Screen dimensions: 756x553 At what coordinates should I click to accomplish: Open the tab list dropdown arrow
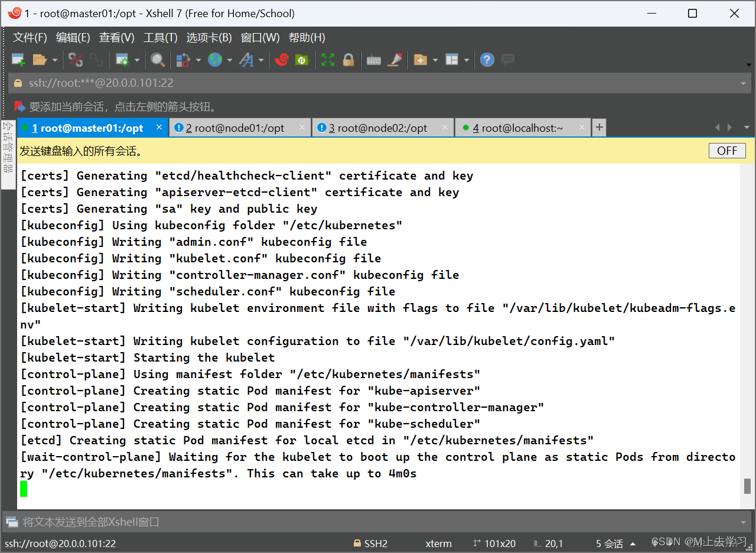pyautogui.click(x=747, y=128)
